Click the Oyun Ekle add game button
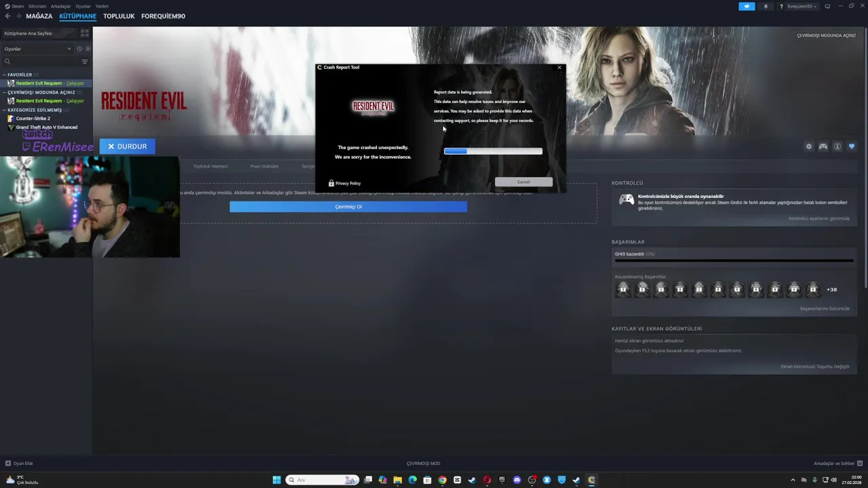The width and height of the screenshot is (868, 488). click(x=19, y=464)
